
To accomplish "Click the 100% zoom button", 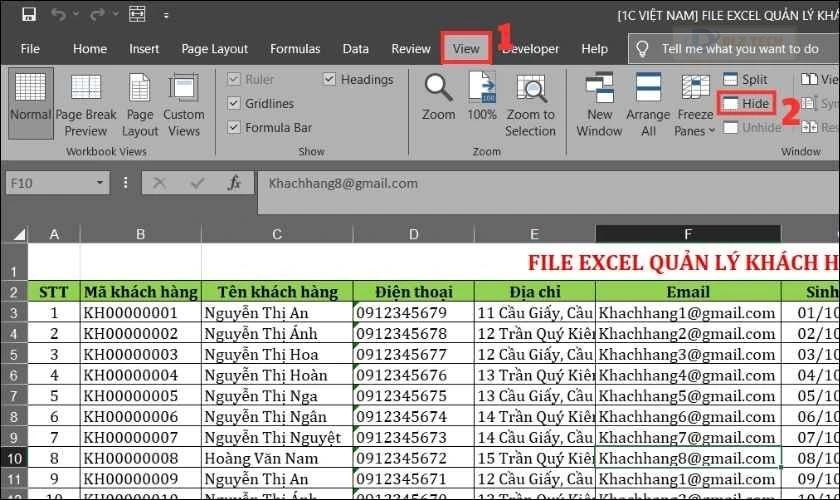I will point(482,97).
